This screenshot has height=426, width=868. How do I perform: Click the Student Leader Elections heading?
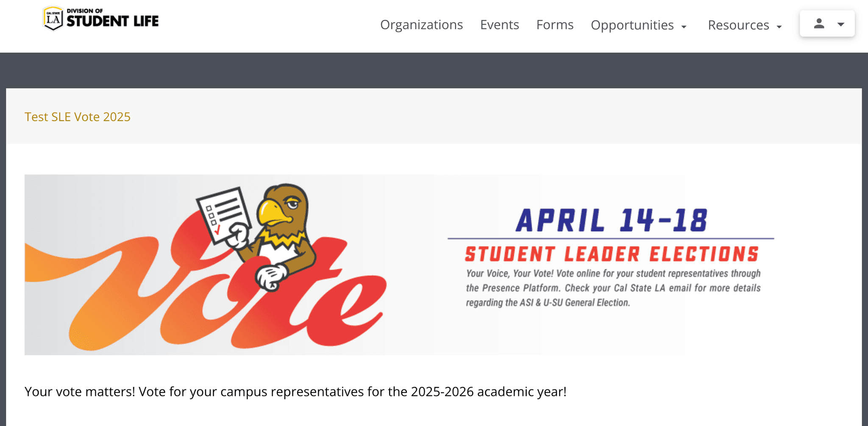point(611,254)
